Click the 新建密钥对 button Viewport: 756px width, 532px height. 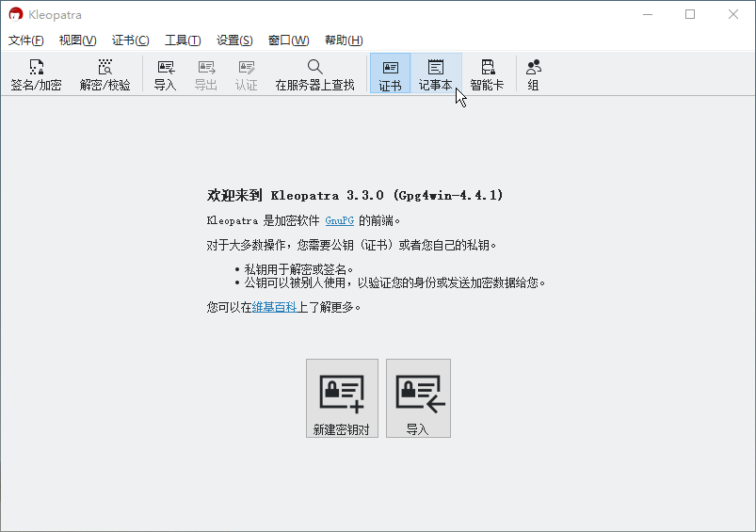point(342,398)
